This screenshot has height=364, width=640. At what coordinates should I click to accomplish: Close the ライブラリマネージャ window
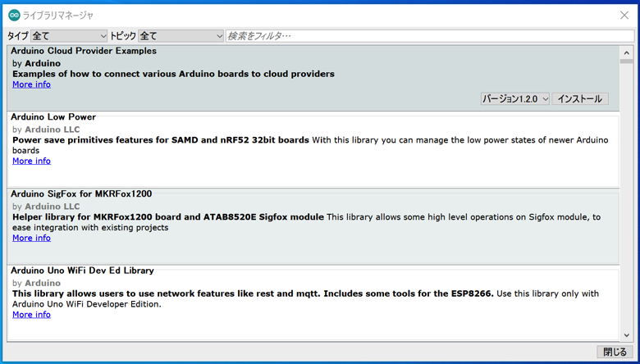[624, 16]
